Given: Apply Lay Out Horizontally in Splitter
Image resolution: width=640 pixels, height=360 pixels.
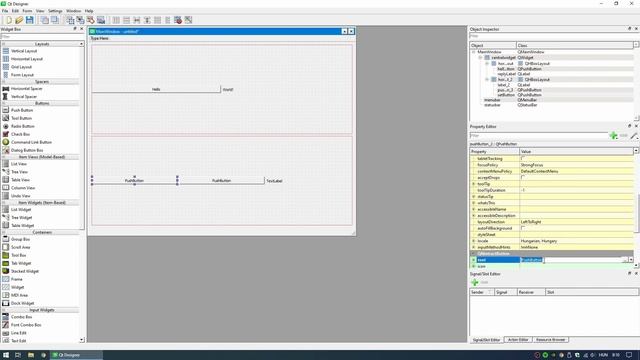Looking at the screenshot, I should [x=137, y=20].
